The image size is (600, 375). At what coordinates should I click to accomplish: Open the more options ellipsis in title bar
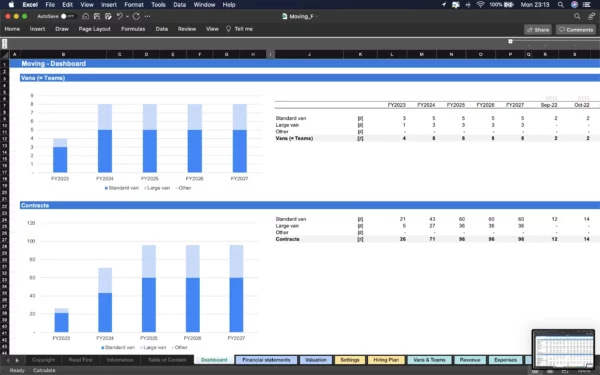click(x=147, y=16)
